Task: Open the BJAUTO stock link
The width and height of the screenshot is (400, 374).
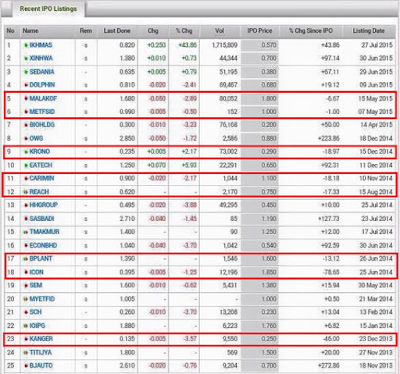Action: pos(41,366)
